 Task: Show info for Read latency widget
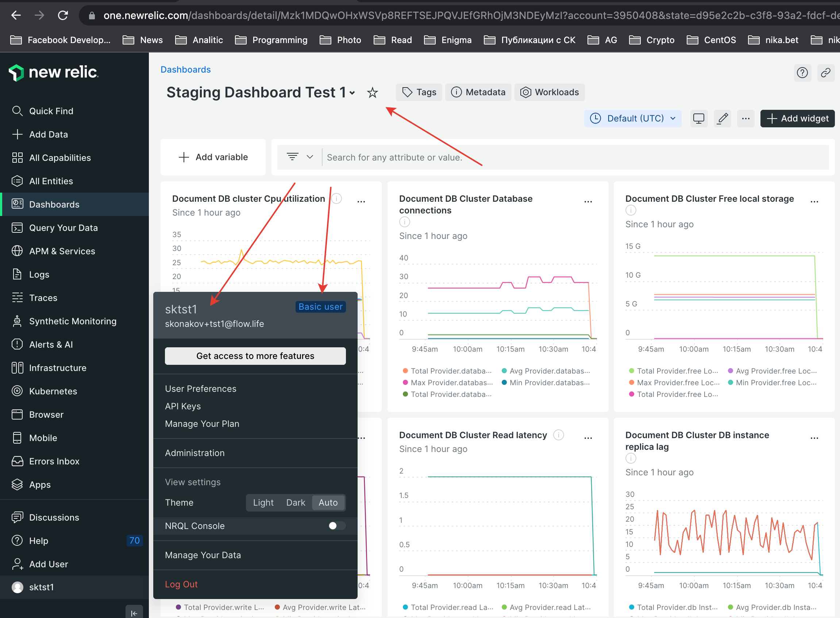(558, 435)
